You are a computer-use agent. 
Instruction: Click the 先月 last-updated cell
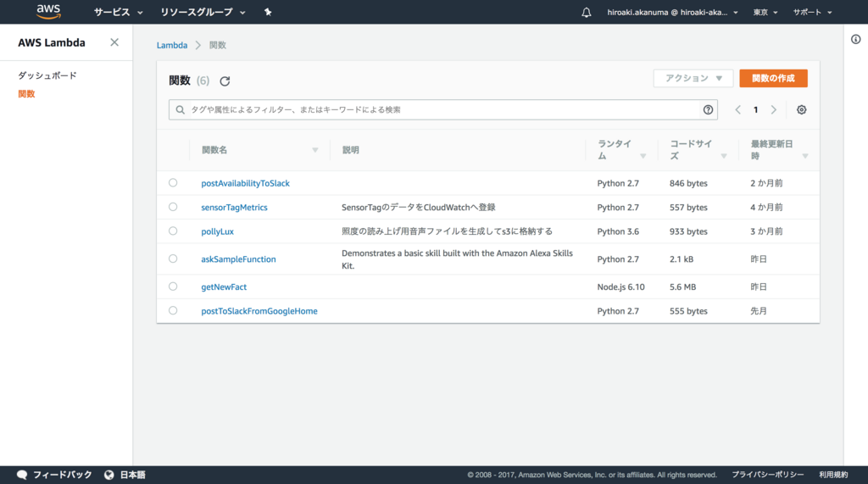point(759,311)
